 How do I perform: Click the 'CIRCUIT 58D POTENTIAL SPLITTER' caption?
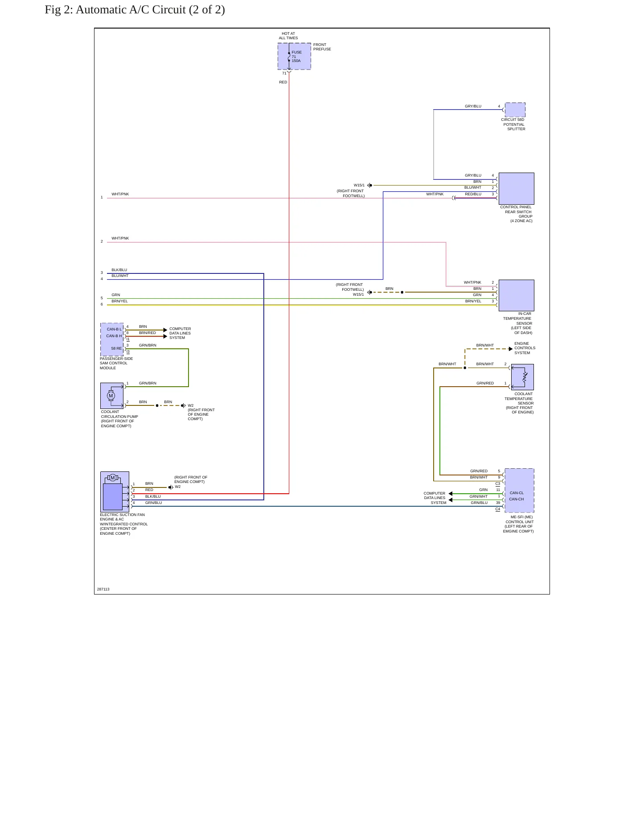pyautogui.click(x=513, y=124)
